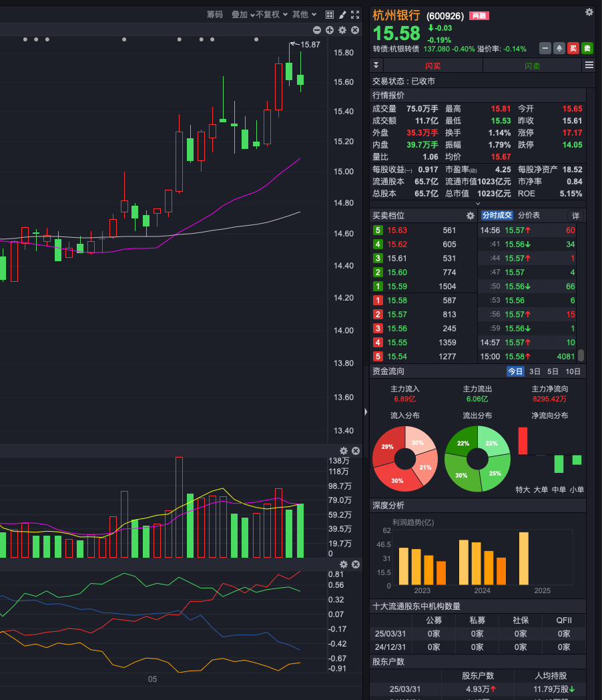Click the red 闪买 quick buy button

point(433,65)
